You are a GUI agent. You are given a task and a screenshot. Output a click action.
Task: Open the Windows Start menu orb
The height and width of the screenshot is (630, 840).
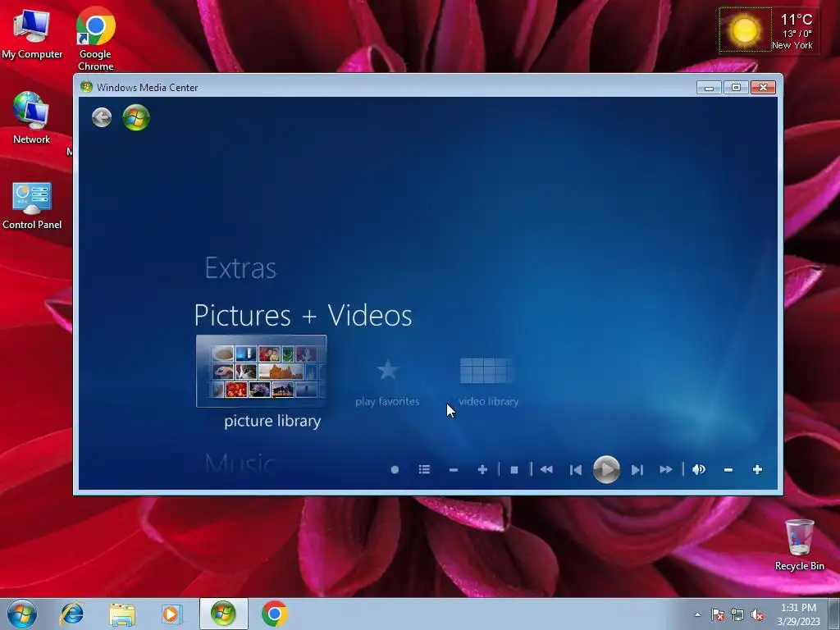click(22, 614)
